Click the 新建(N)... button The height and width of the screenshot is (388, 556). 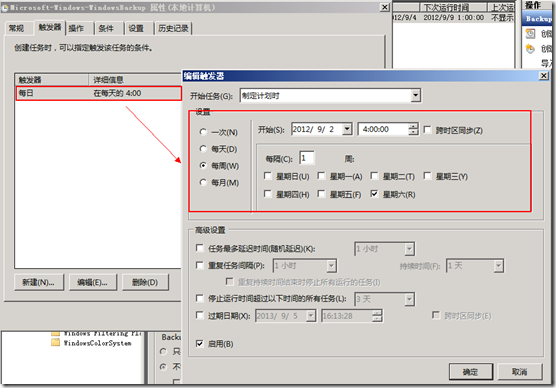(x=39, y=282)
